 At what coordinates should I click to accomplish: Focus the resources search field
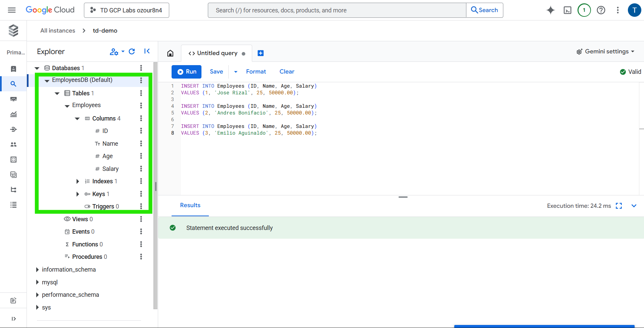(337, 10)
